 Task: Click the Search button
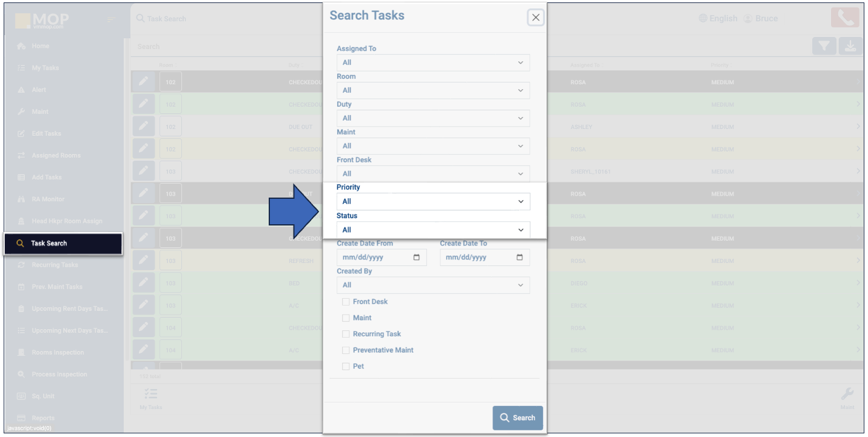click(x=517, y=418)
